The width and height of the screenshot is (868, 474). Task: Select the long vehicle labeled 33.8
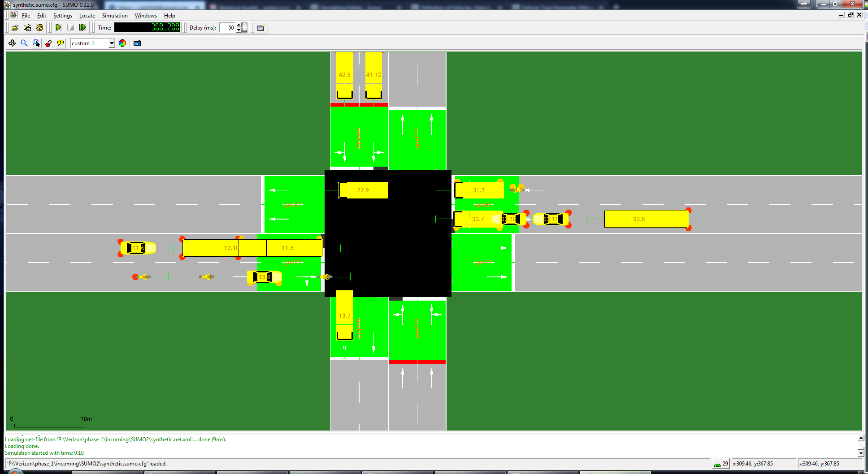coord(646,219)
